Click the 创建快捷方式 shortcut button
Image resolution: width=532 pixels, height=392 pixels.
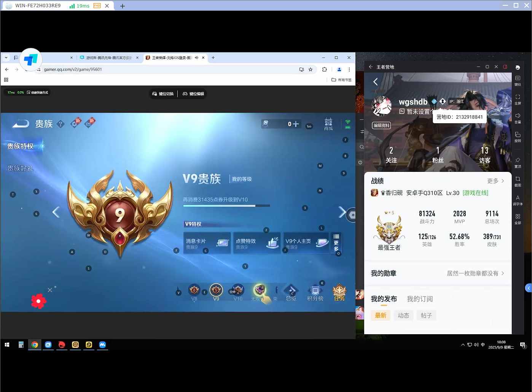[38, 92]
